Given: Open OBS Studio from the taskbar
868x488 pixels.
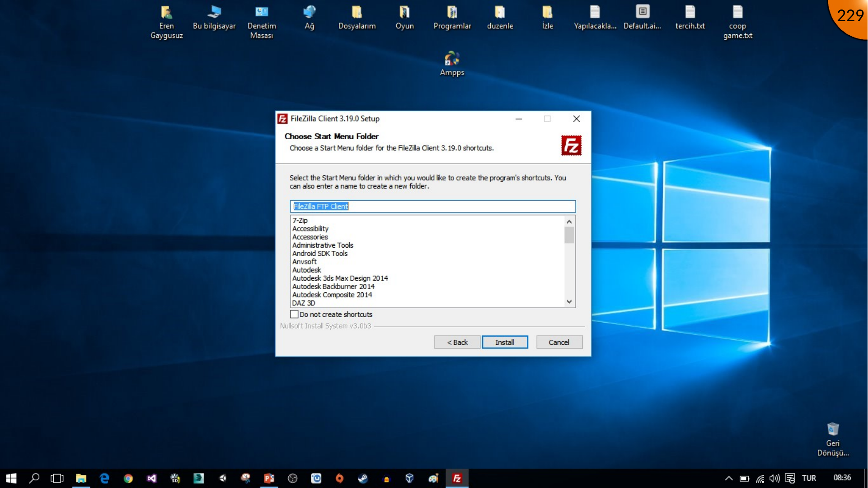Looking at the screenshot, I should click(x=293, y=478).
